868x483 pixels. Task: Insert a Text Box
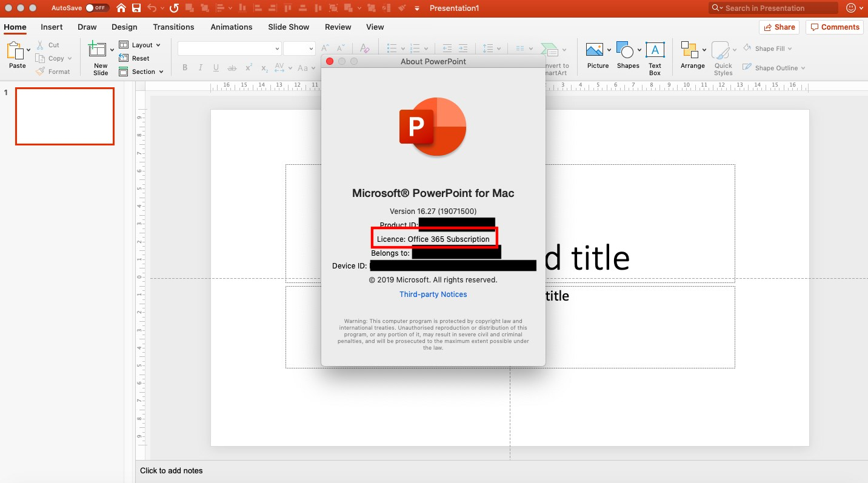tap(655, 59)
